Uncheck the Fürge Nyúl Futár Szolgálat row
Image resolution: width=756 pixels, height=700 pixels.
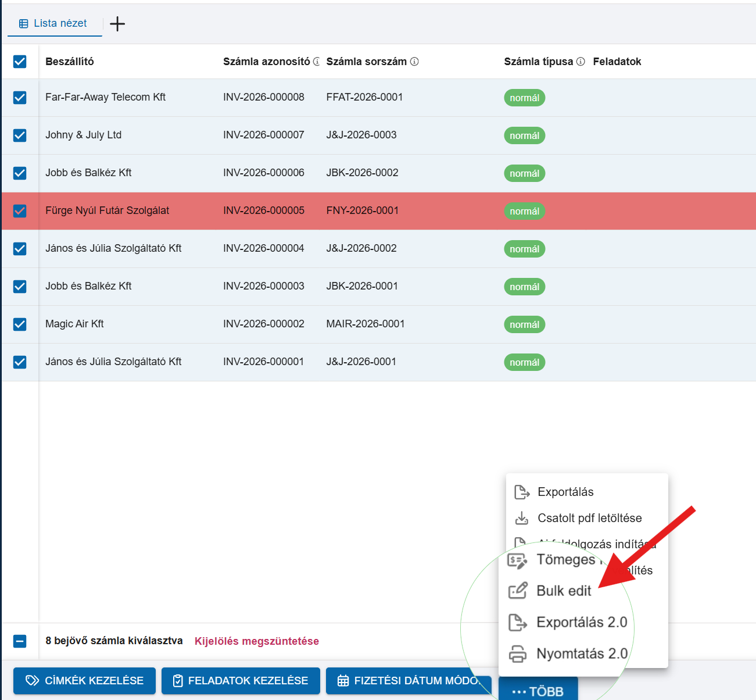pyautogui.click(x=20, y=211)
